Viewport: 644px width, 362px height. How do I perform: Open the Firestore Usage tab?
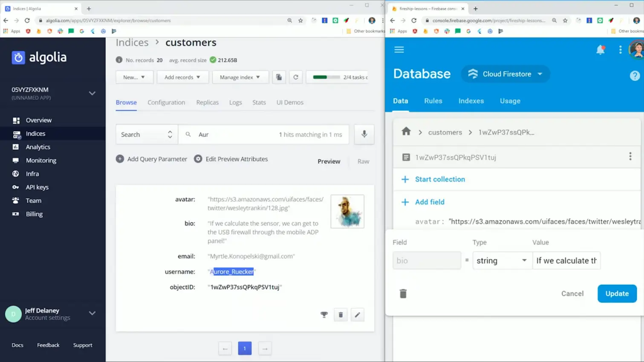point(510,101)
